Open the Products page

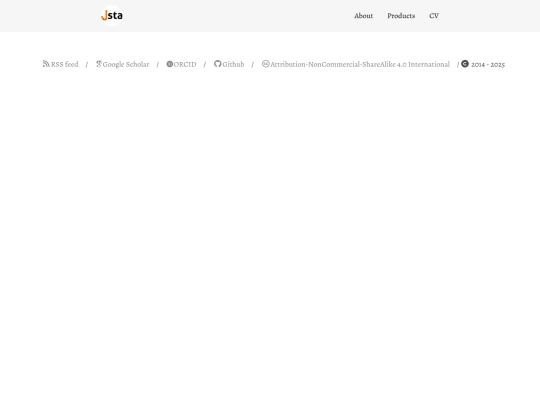pos(401,16)
